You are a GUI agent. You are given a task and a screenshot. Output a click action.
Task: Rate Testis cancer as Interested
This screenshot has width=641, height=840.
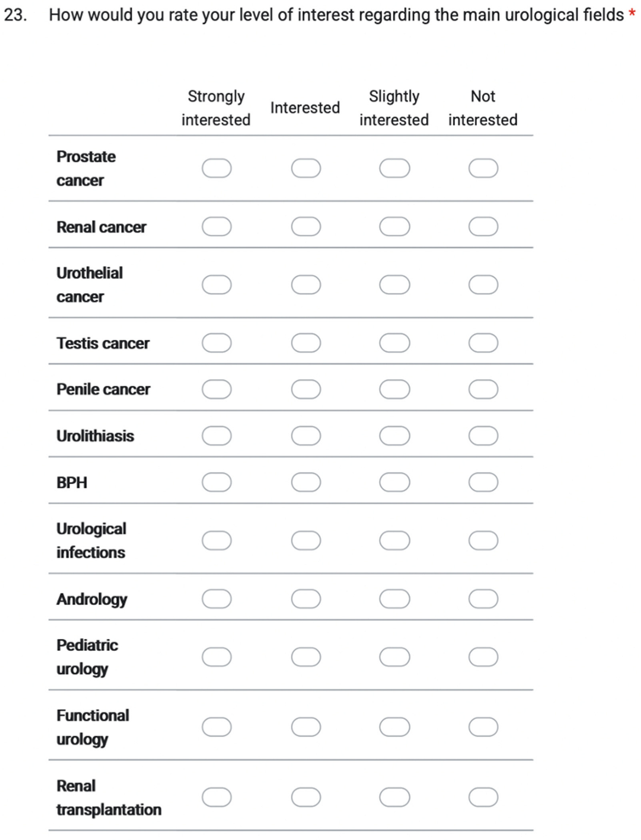point(306,343)
